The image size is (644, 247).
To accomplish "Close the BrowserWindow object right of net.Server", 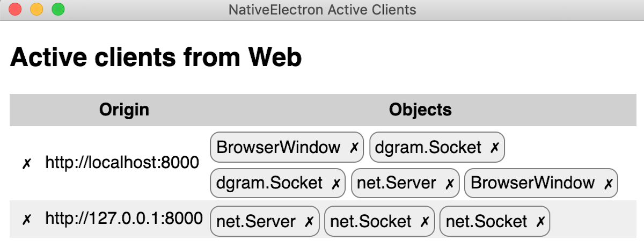I will (x=608, y=184).
